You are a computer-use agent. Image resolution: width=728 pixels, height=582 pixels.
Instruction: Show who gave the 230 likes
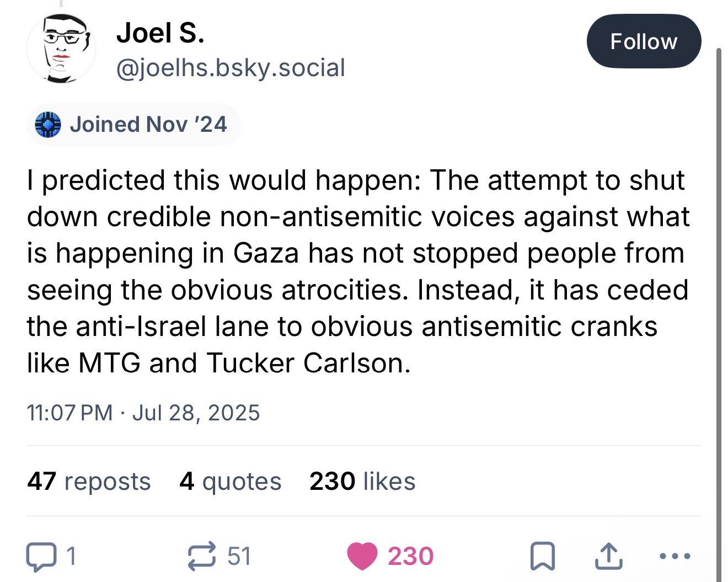pos(362,481)
